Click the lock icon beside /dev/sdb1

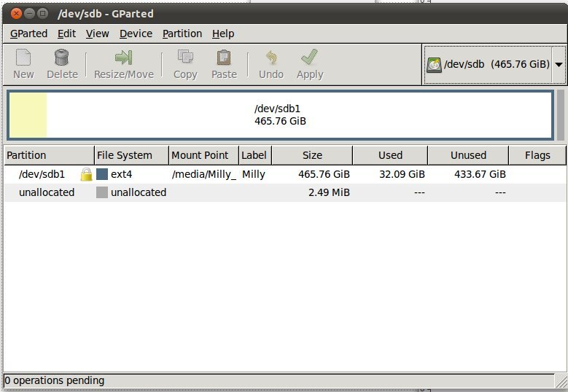pyautogui.click(x=86, y=174)
